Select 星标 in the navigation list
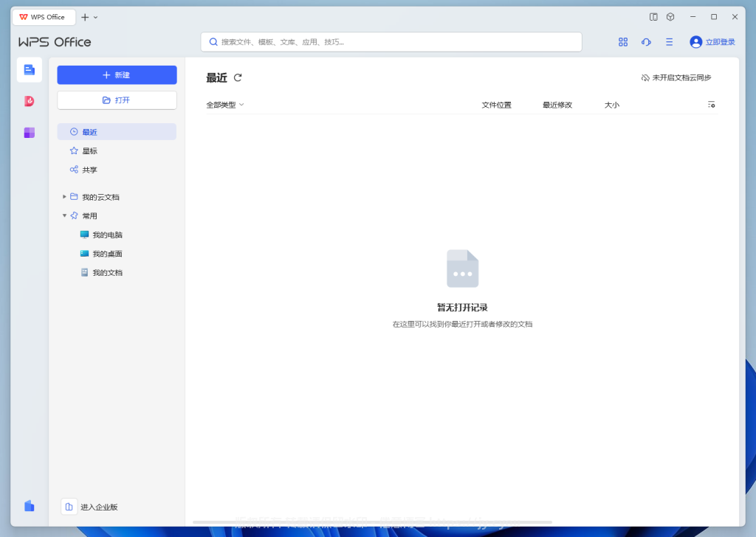 pyautogui.click(x=89, y=150)
